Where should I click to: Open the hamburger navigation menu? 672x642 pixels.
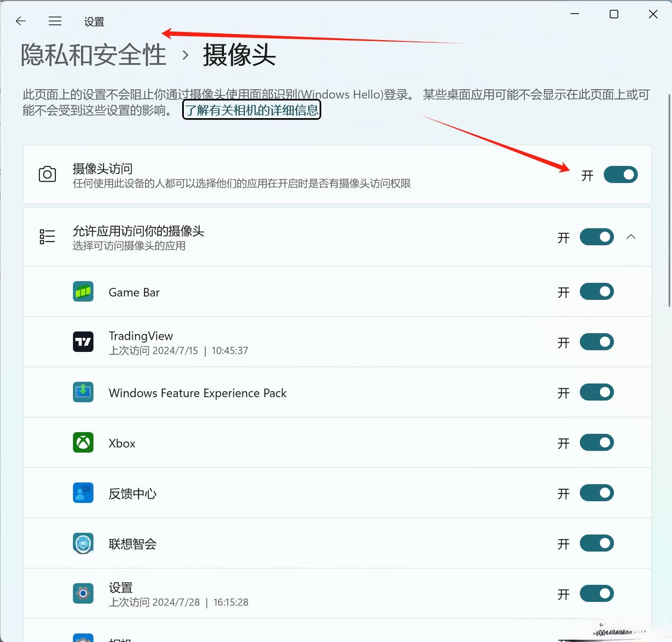pyautogui.click(x=55, y=21)
